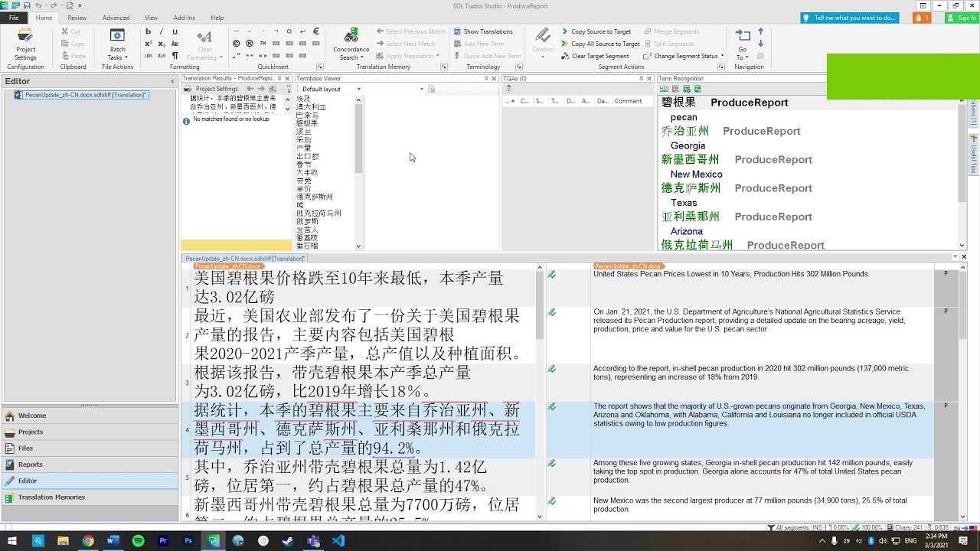
Task: Switch to the Help ribbon tab
Action: coord(217,18)
